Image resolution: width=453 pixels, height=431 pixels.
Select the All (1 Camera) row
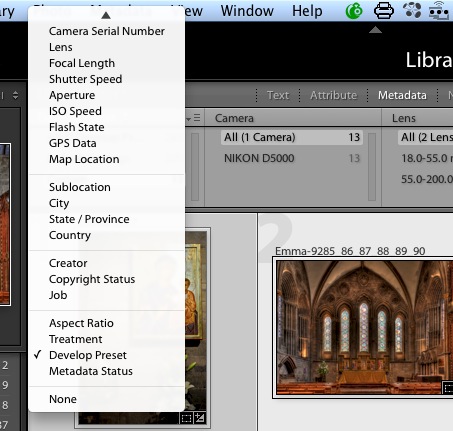click(x=292, y=137)
